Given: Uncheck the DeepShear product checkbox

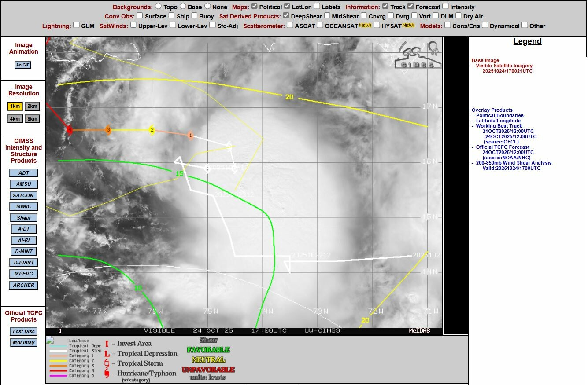Looking at the screenshot, I should tap(287, 16).
